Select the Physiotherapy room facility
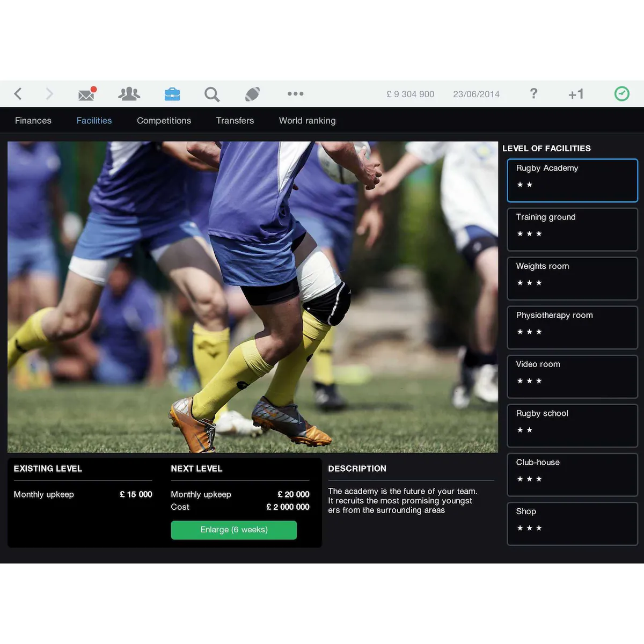The image size is (644, 644). [x=573, y=328]
